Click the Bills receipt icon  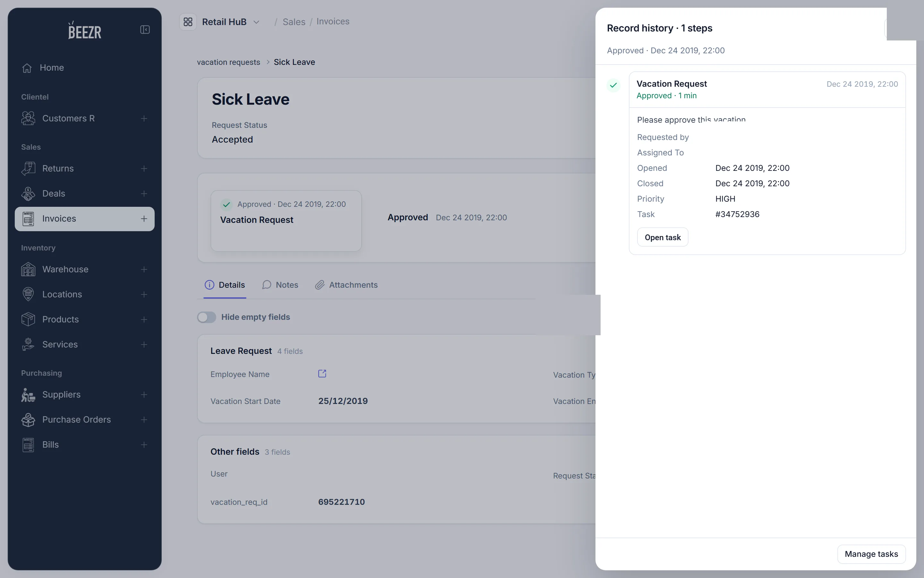[x=28, y=445]
